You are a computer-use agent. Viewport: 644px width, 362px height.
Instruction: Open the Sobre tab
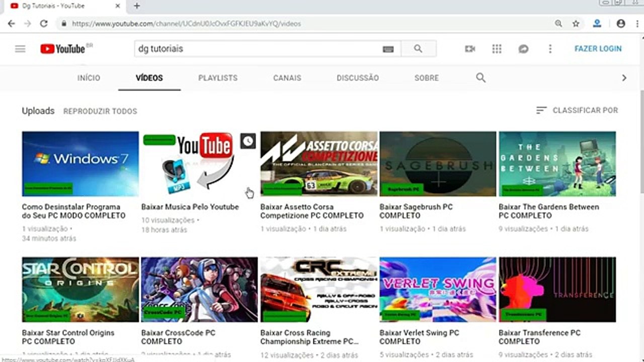point(427,78)
